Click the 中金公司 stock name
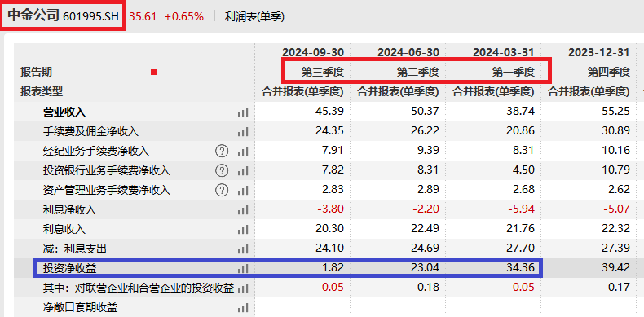The width and height of the screenshot is (644, 317). click(x=33, y=15)
